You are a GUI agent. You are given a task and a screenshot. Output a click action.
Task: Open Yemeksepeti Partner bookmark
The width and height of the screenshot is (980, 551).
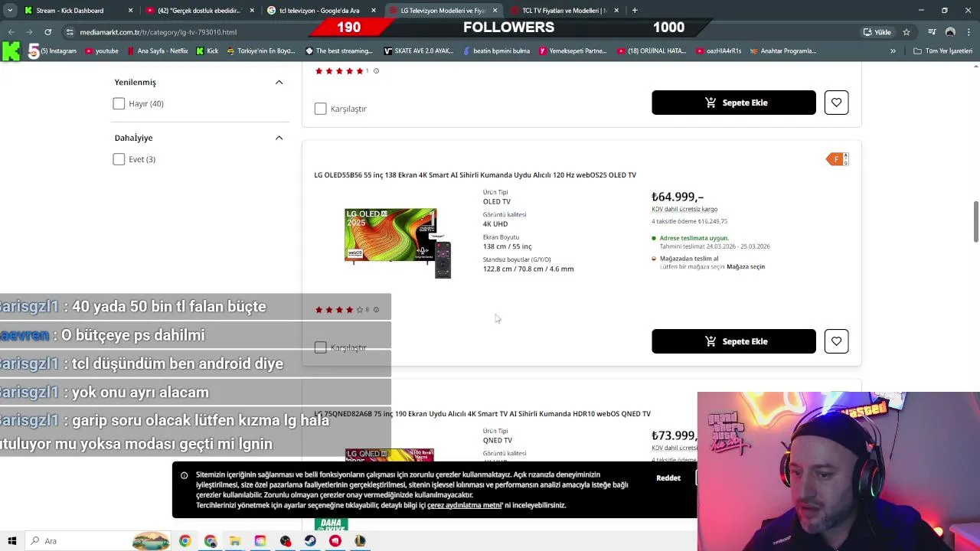click(x=573, y=51)
